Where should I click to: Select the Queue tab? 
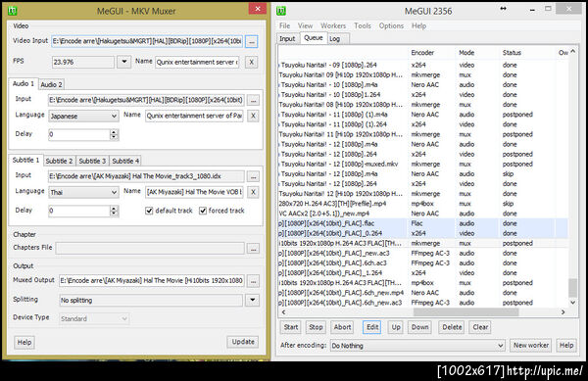point(314,38)
